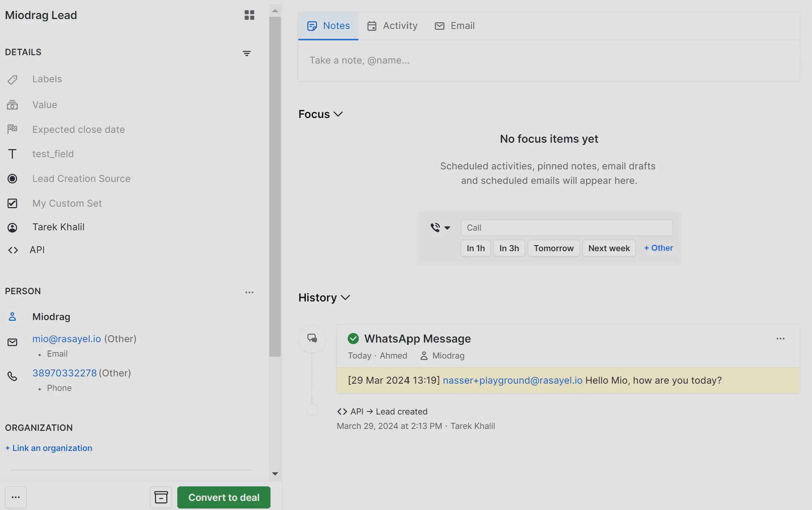Click Miodrag participant in WhatsApp Message entry
812x510 pixels.
coord(448,356)
